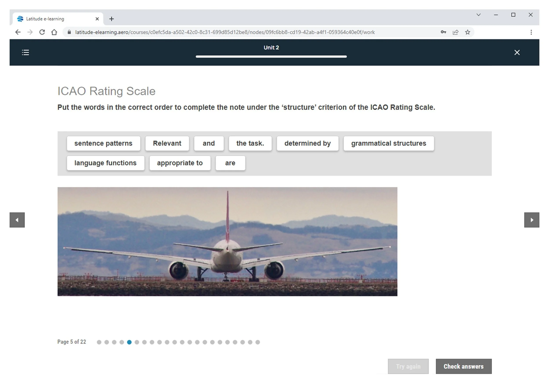Image resolution: width=549 pixels, height=392 pixels.
Task: Open the browser three-dot menu
Action: click(x=531, y=32)
